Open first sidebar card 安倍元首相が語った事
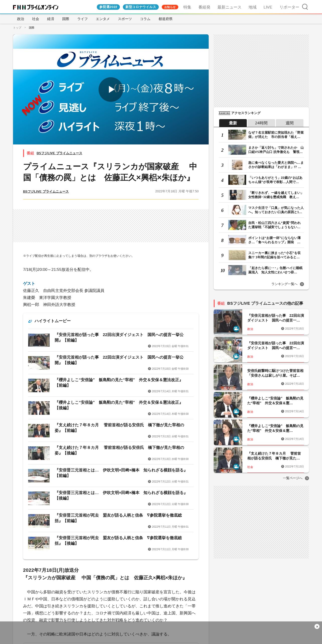 tap(261, 322)
